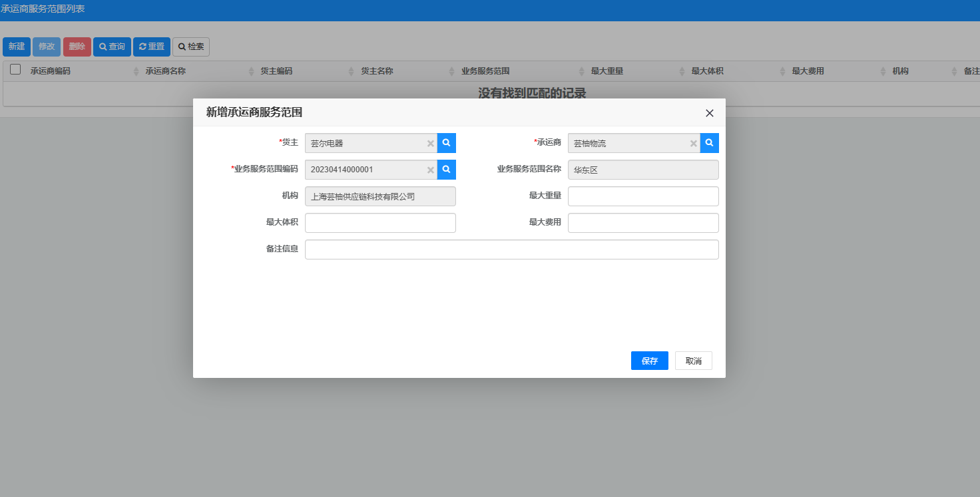Sort by the 机构 column arrows
Screen dimensions: 980x497
tap(955, 71)
